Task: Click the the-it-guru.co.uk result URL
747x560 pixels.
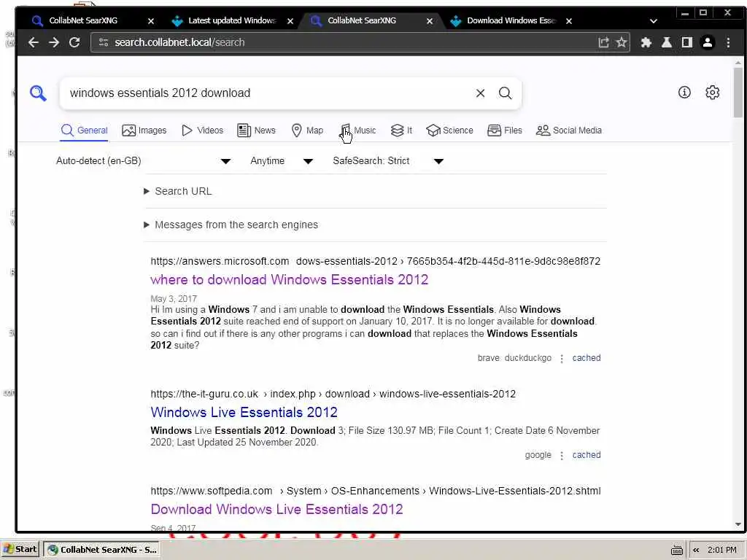Action: tap(333, 394)
